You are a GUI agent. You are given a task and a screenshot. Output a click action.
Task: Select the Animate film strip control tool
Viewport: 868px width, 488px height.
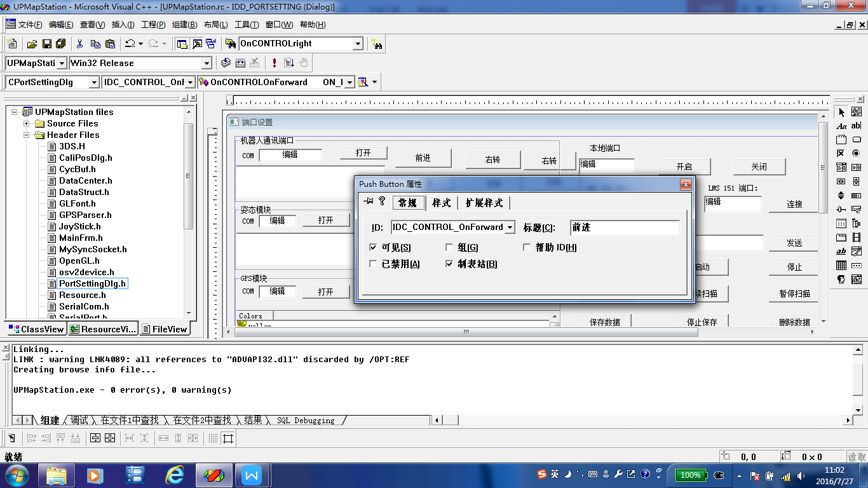click(x=856, y=237)
